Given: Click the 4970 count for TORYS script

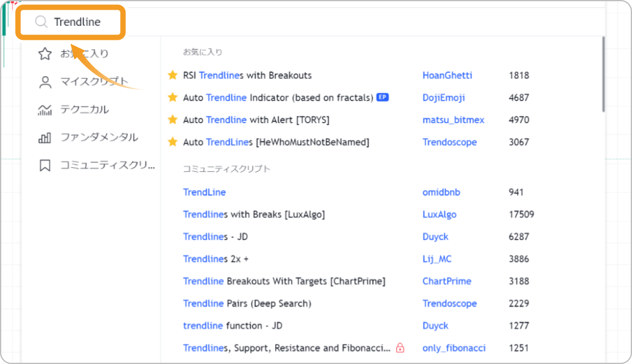Looking at the screenshot, I should [519, 120].
